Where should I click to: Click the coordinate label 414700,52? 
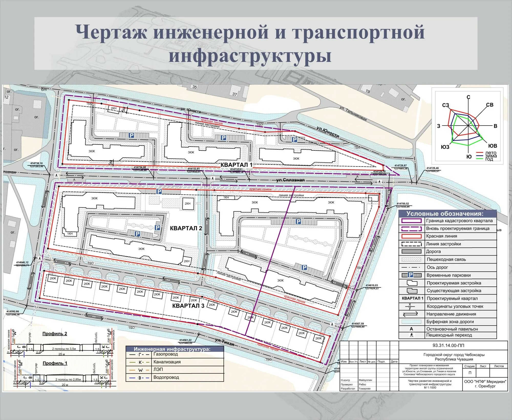403,204
